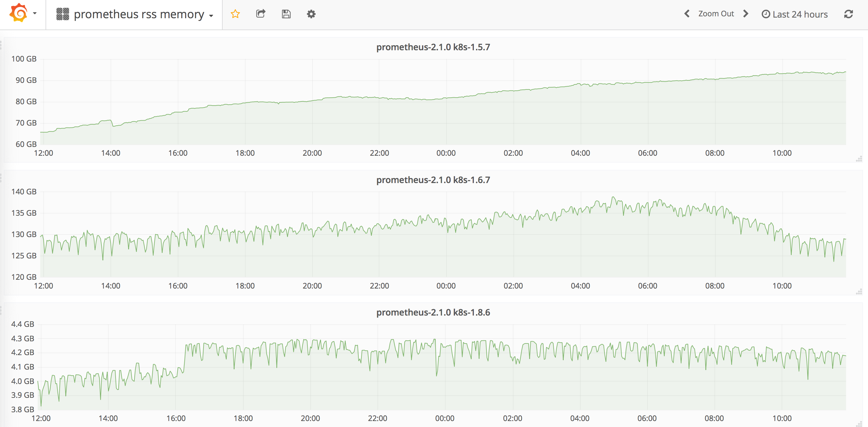The width and height of the screenshot is (868, 427).
Task: Open Last 24 hours time picker
Action: pos(795,14)
